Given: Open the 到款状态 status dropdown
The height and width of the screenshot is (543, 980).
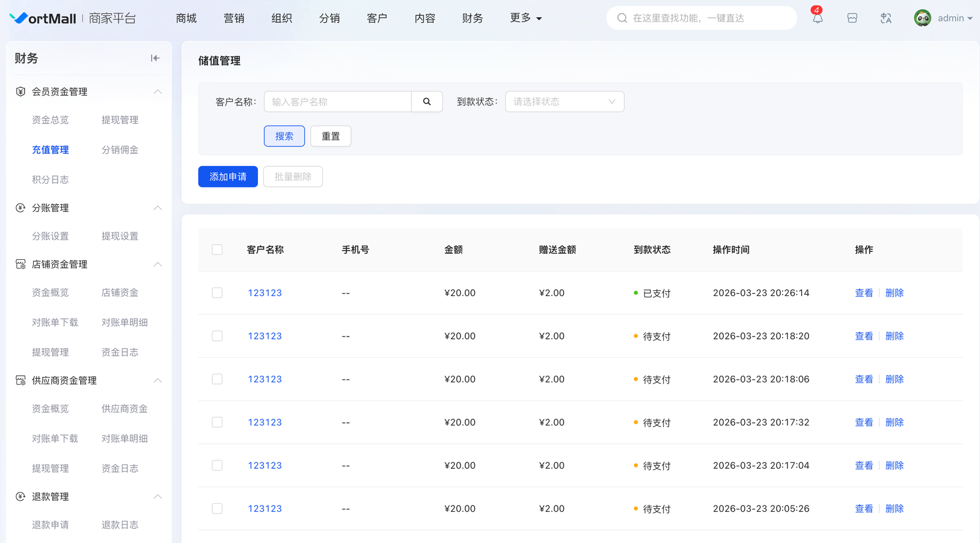Looking at the screenshot, I should point(564,102).
